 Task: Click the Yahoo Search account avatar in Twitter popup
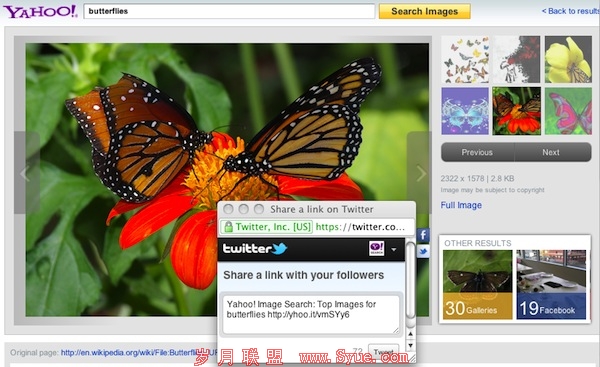(377, 249)
